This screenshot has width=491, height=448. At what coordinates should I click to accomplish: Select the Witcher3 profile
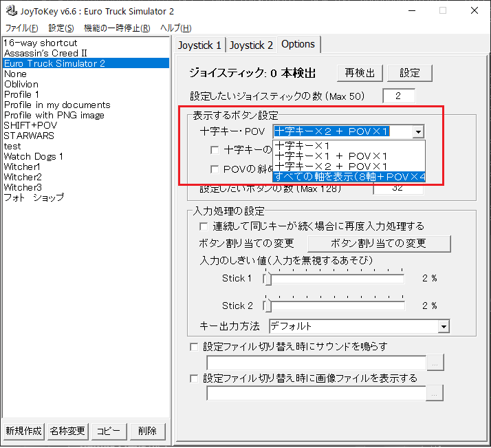(x=86, y=188)
